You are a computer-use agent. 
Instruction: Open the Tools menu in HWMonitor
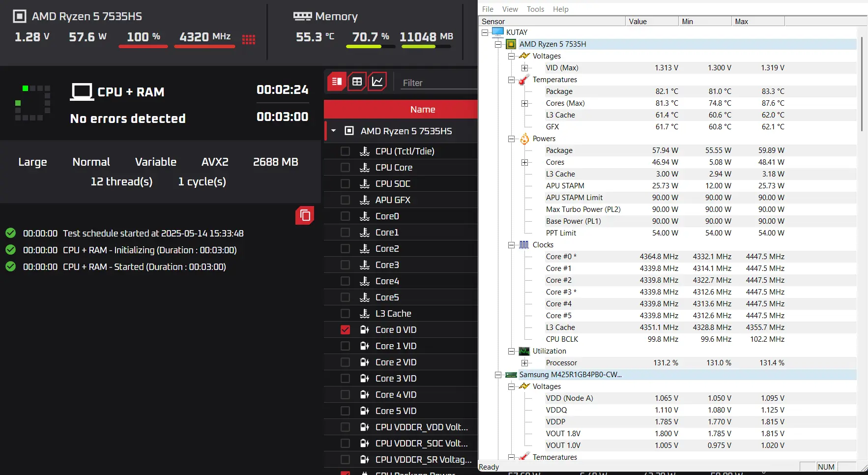[535, 9]
